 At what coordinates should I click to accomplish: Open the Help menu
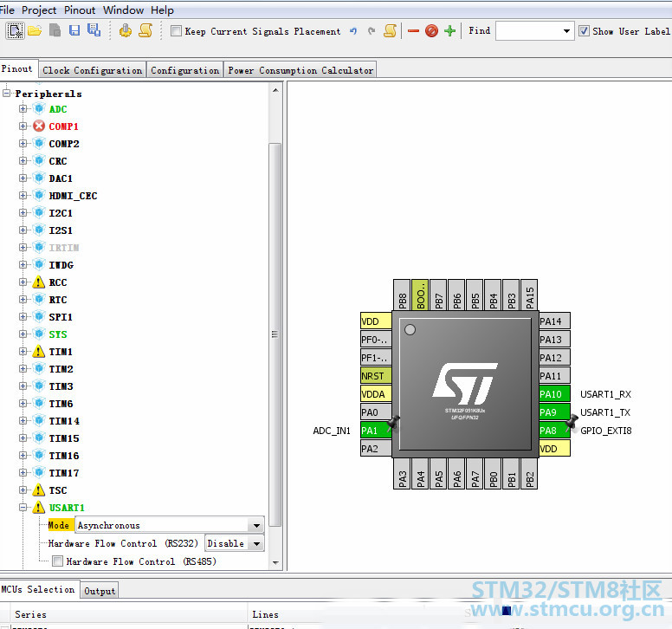tap(162, 10)
